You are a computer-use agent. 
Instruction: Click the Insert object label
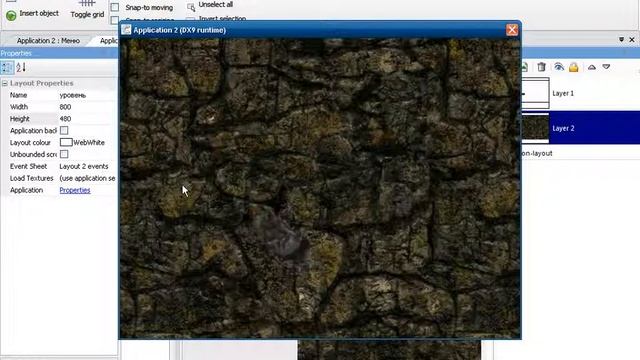(39, 13)
